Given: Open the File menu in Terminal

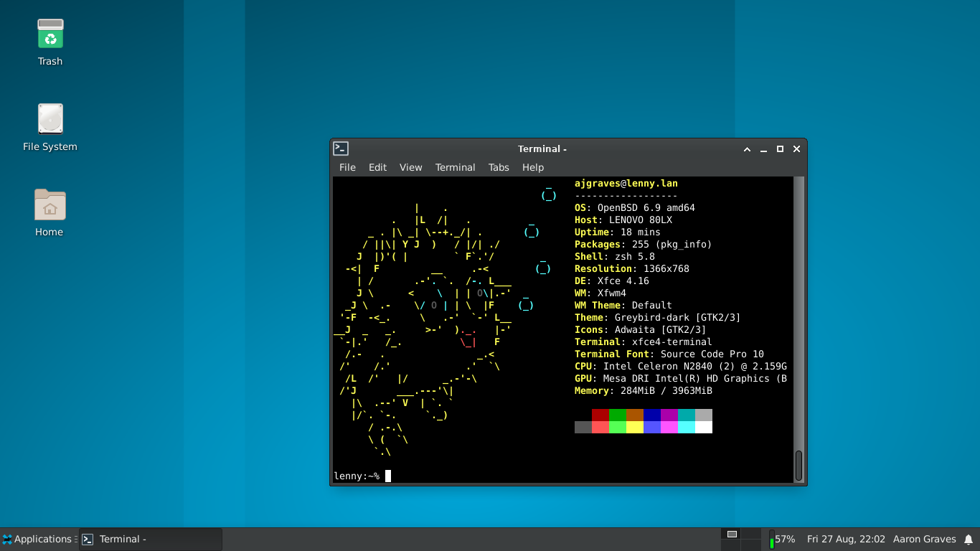Looking at the screenshot, I should [347, 167].
